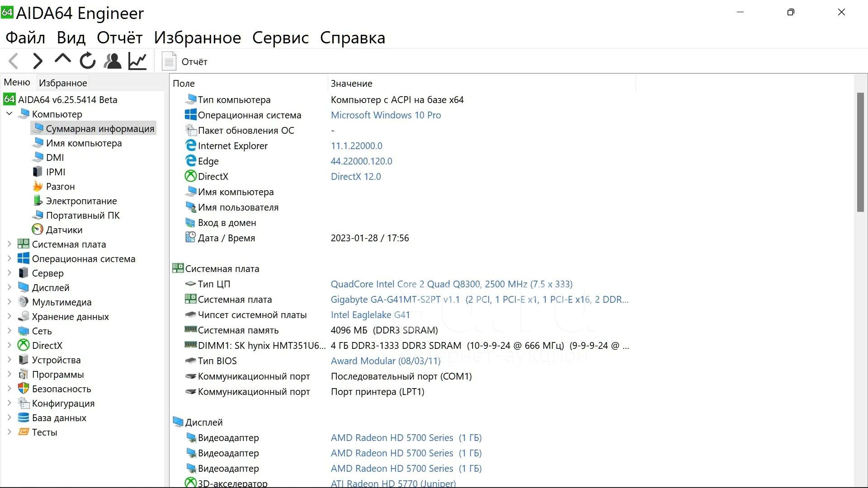
Task: Expand the Хранение данных tree node
Action: 9,316
